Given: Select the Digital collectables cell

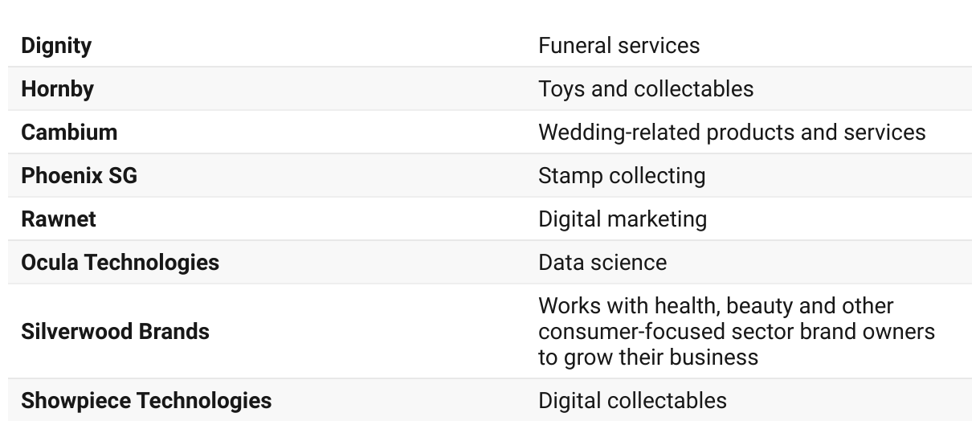Looking at the screenshot, I should (632, 400).
